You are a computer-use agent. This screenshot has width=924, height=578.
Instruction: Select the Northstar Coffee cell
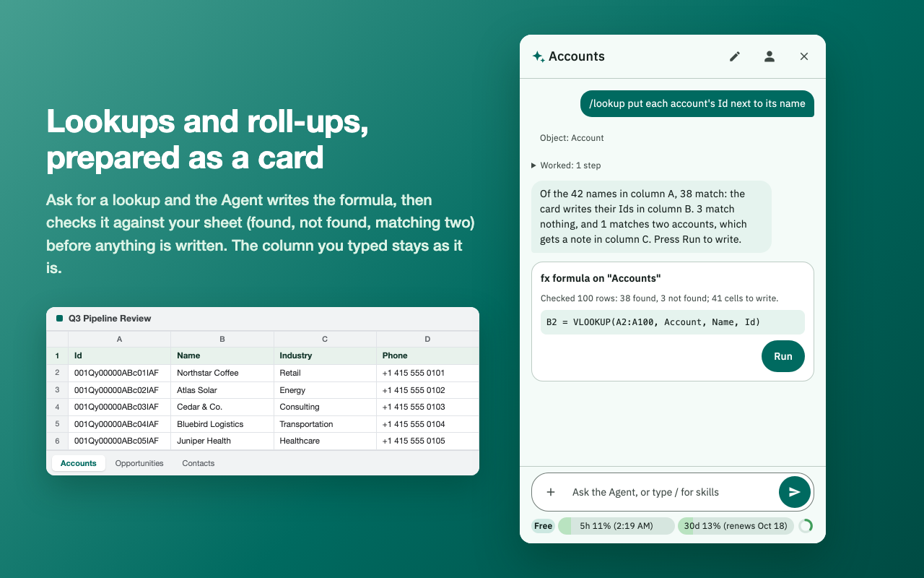point(222,373)
